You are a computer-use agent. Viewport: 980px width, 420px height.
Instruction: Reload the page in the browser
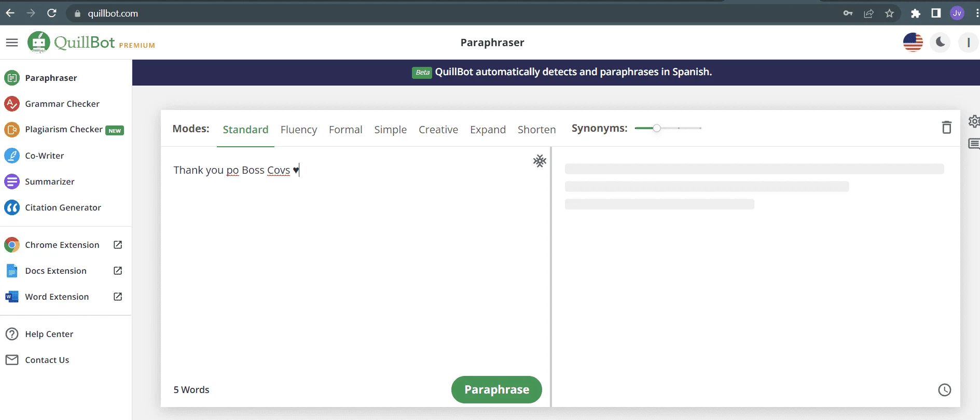[x=52, y=13]
